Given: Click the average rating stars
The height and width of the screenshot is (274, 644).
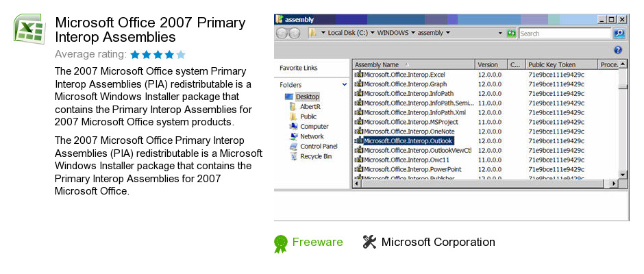Looking at the screenshot, I should 158,55.
